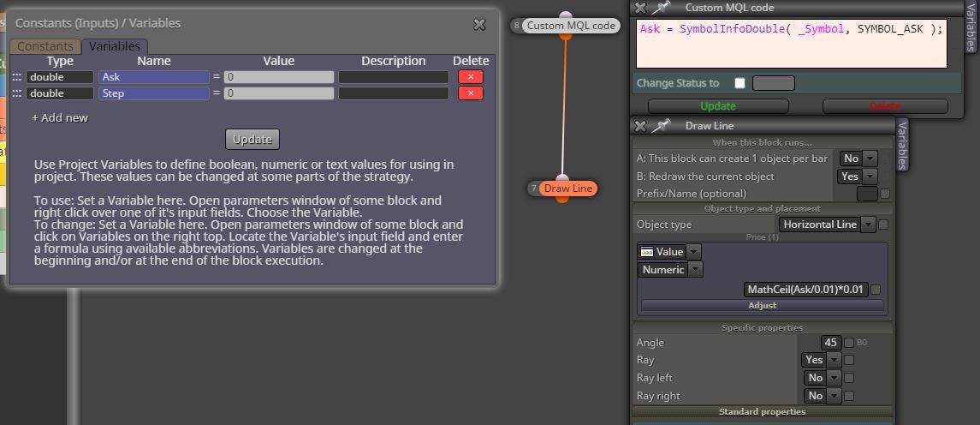
Task: Click '+ Add new' variable link
Action: coord(60,117)
